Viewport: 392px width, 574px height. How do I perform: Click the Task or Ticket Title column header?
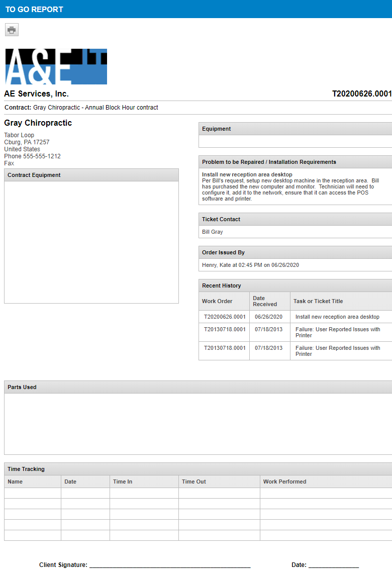(341, 301)
